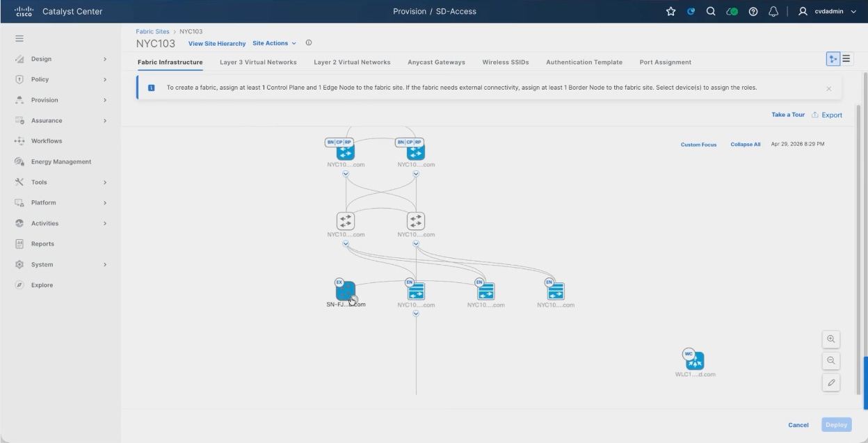The width and height of the screenshot is (868, 443).
Task: Open the cvdadmin user menu
Action: (x=828, y=11)
